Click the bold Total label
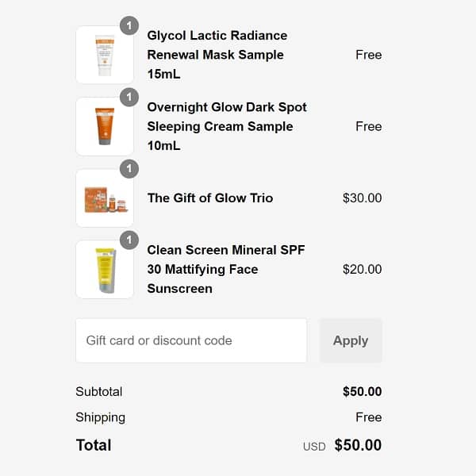This screenshot has height=476, width=476. tap(94, 445)
